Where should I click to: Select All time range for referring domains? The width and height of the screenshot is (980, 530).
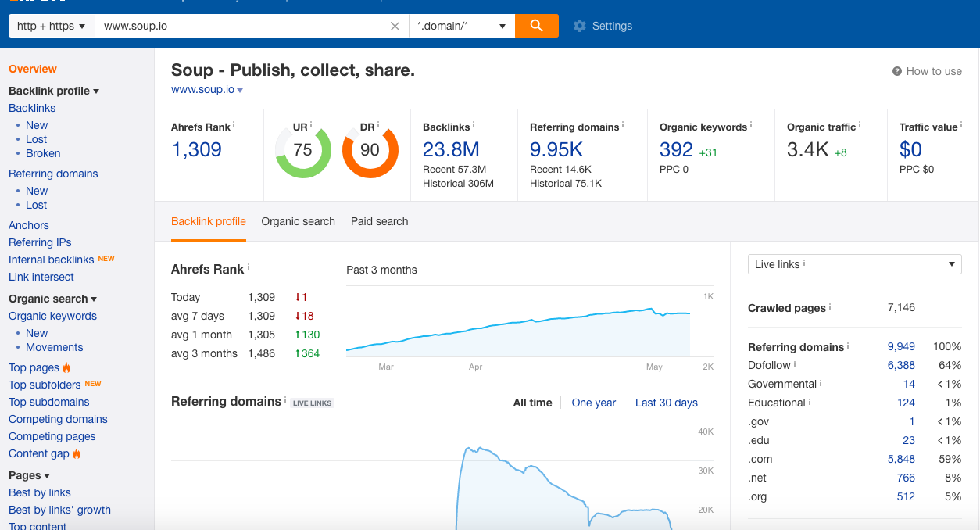click(x=532, y=403)
